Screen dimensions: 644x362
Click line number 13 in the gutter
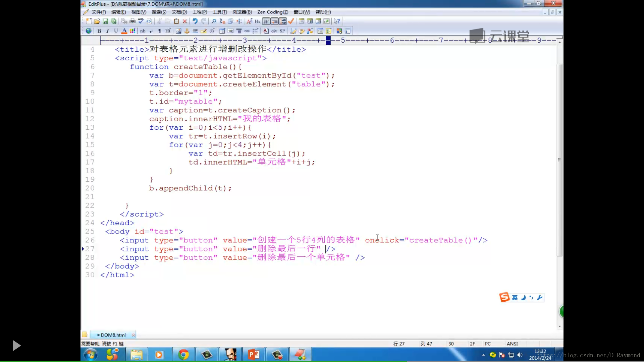click(x=90, y=127)
